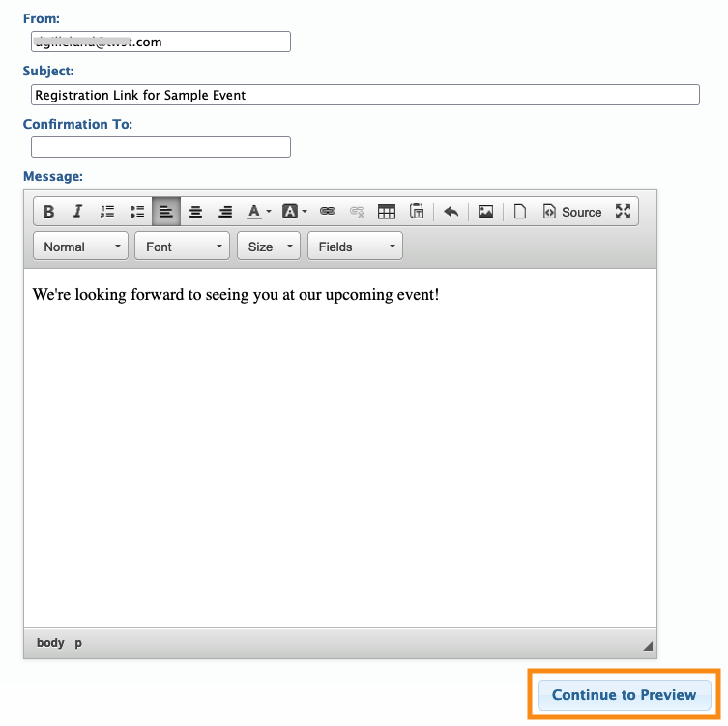The image size is (728, 726).
Task: Insert a numbered list
Action: tap(107, 212)
